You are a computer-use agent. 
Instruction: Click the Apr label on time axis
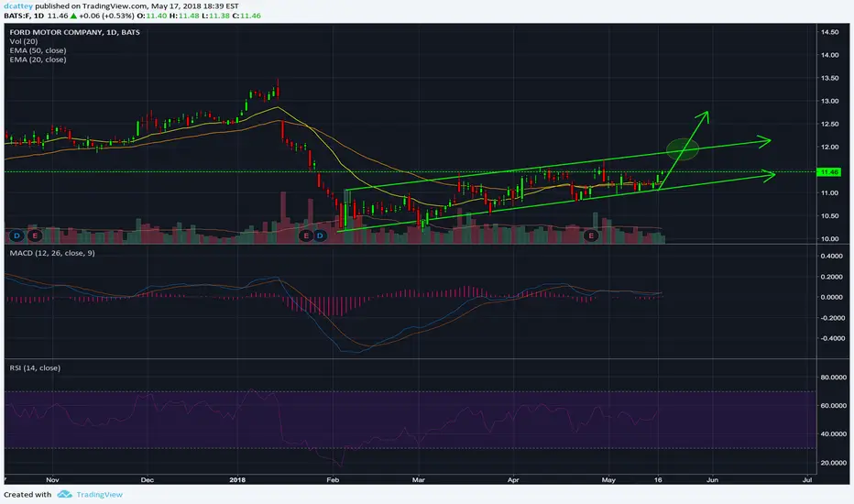513,480
